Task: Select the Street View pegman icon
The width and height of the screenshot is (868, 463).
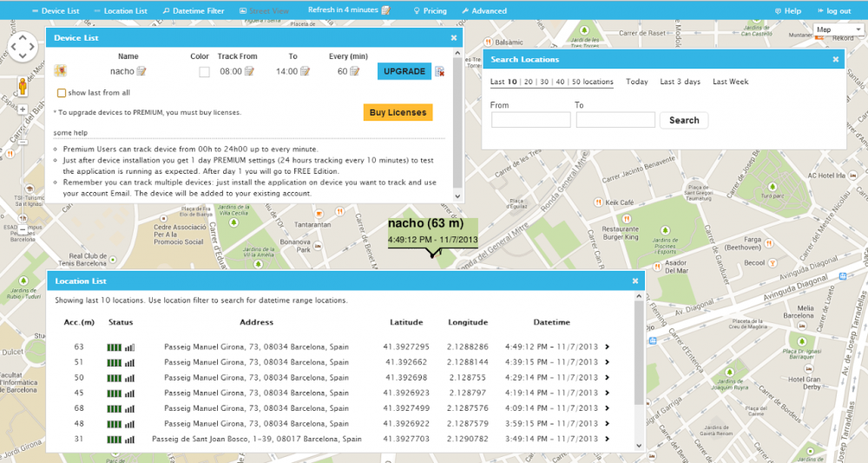Action: 23,86
